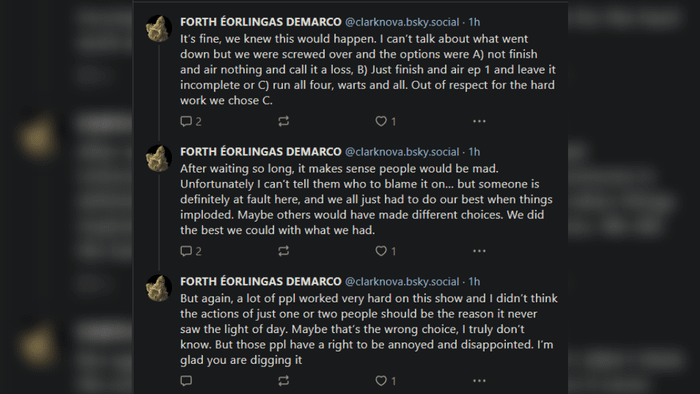Click display name on the third post

pyautogui.click(x=261, y=282)
